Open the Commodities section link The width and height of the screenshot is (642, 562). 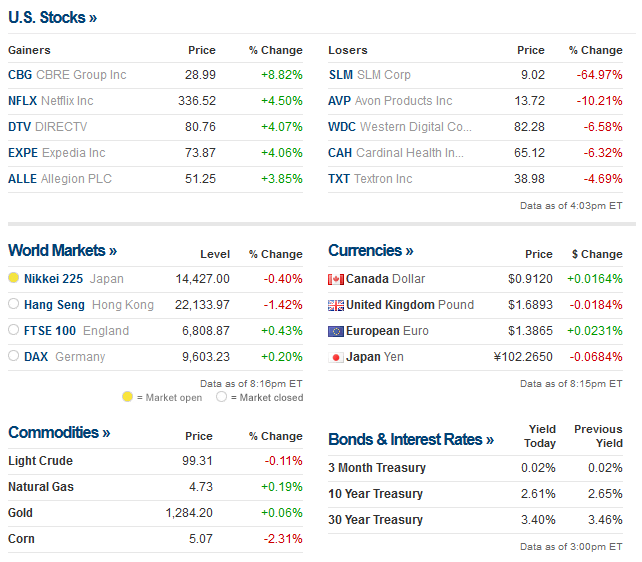pos(59,432)
